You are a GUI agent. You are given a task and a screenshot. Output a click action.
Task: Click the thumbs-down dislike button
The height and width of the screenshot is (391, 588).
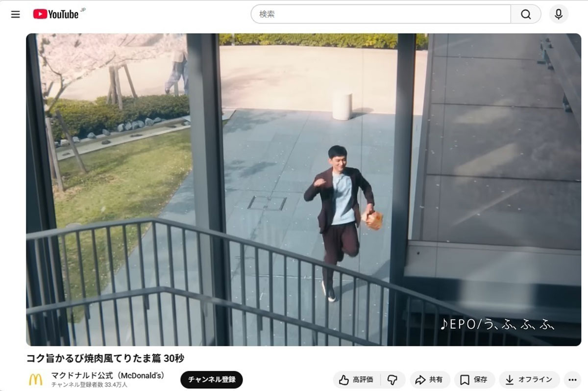(x=392, y=380)
